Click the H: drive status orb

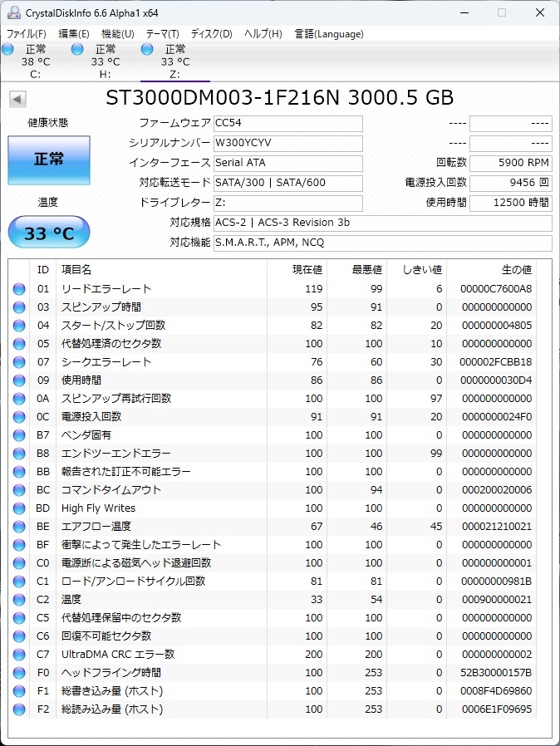77,48
